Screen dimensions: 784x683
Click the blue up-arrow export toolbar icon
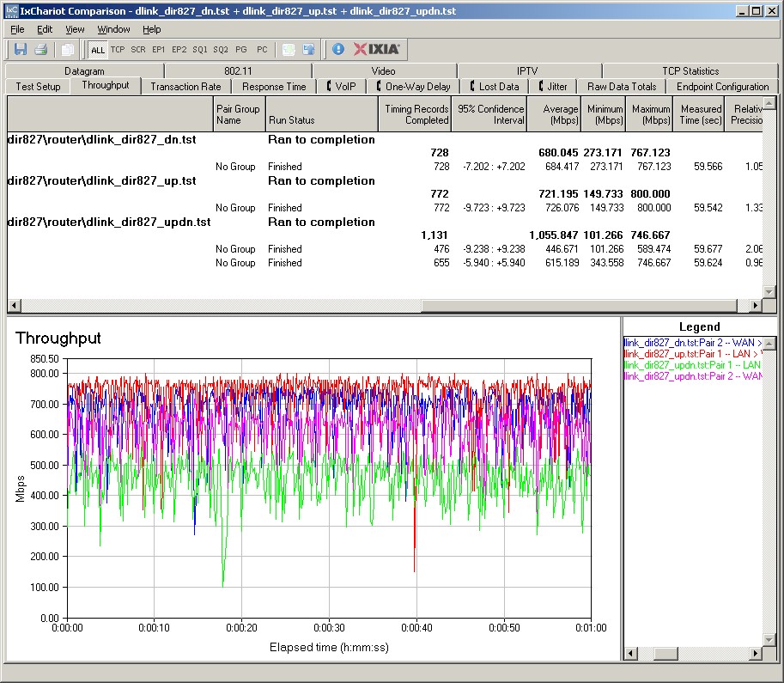click(308, 49)
